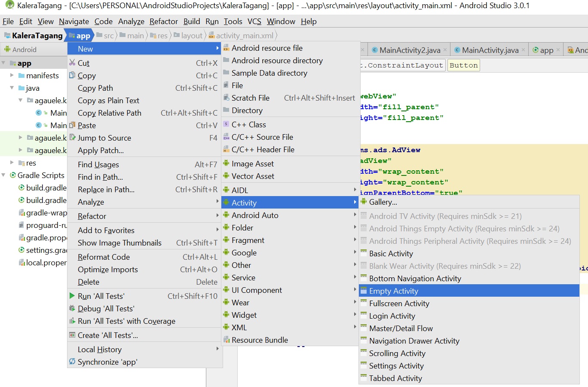Click the Run 'All Tests' with Coverage icon
This screenshot has height=387, width=588.
pos(72,321)
